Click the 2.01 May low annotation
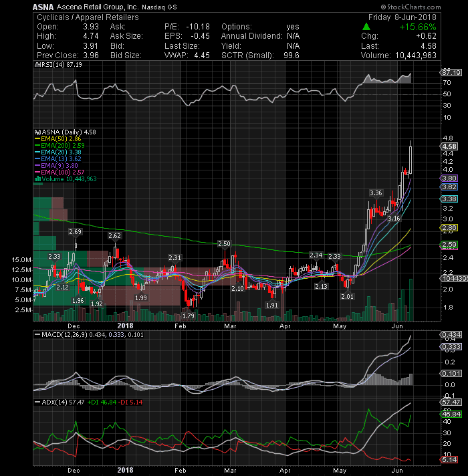Screen dimensions: 468x476 click(x=347, y=297)
